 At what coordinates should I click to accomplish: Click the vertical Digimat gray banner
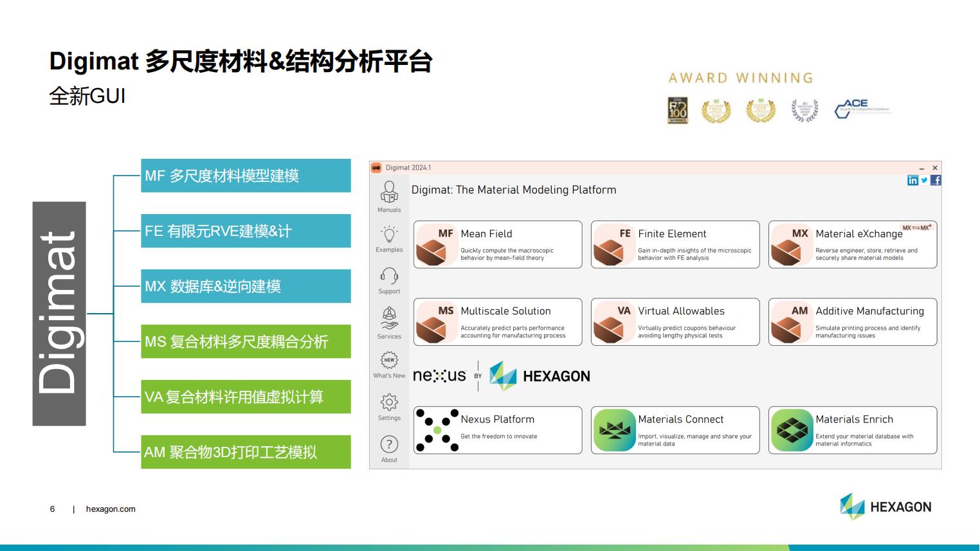point(59,314)
